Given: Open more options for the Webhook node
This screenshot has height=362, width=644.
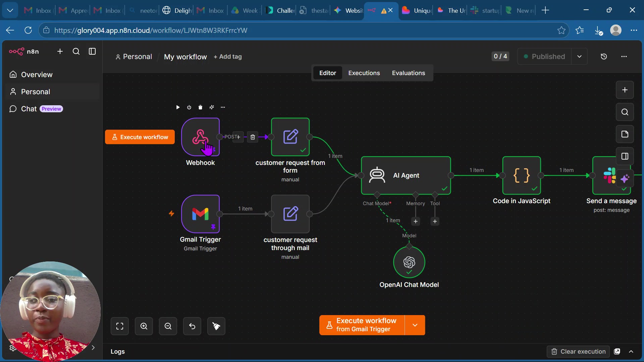Looking at the screenshot, I should (x=223, y=107).
